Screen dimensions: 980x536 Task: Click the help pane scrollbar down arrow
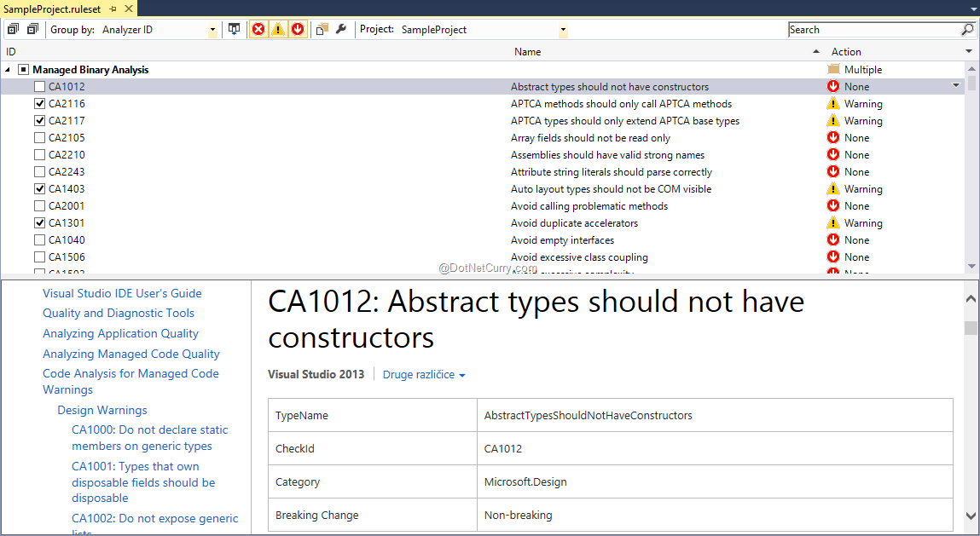(x=971, y=516)
